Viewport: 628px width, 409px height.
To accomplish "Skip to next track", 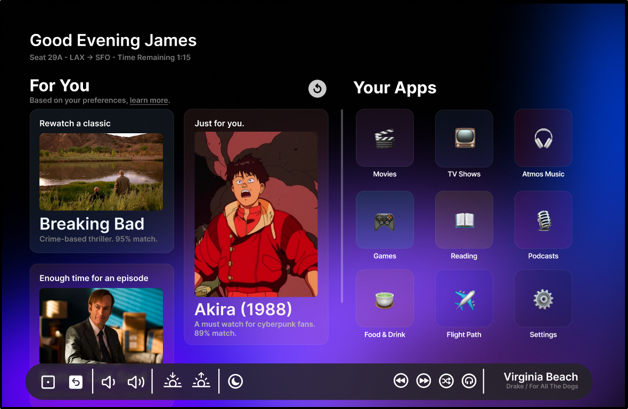I will (x=424, y=381).
